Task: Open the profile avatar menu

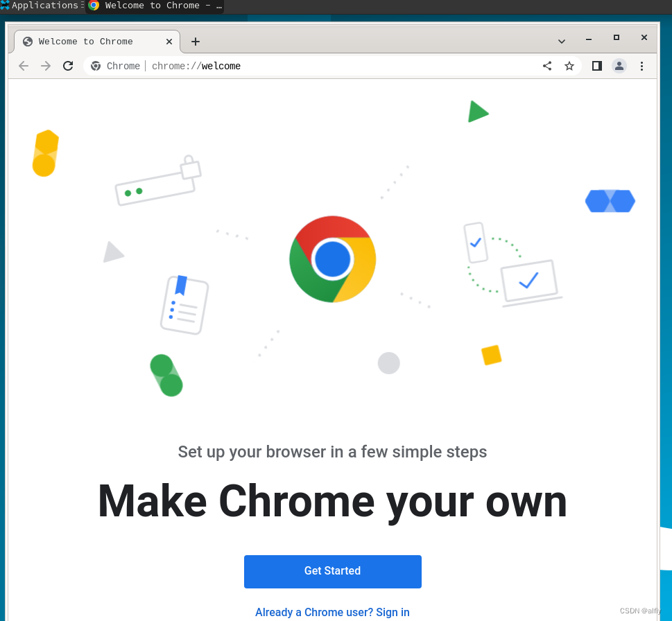Action: point(619,66)
